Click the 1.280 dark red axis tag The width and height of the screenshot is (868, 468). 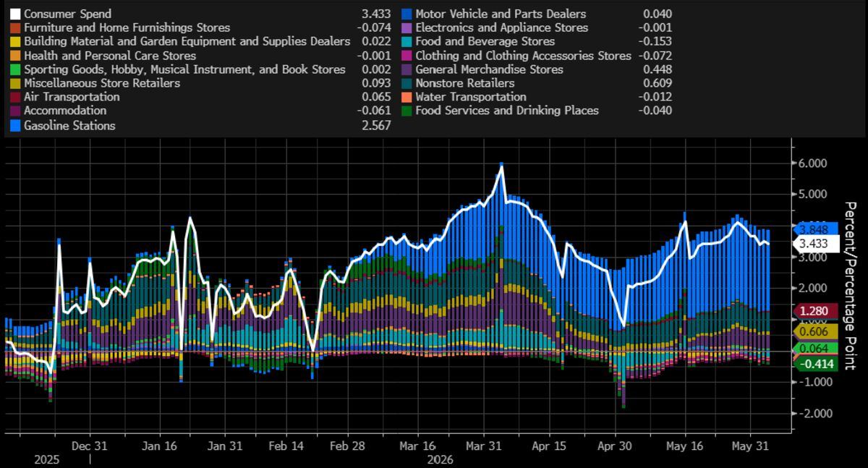(x=816, y=312)
